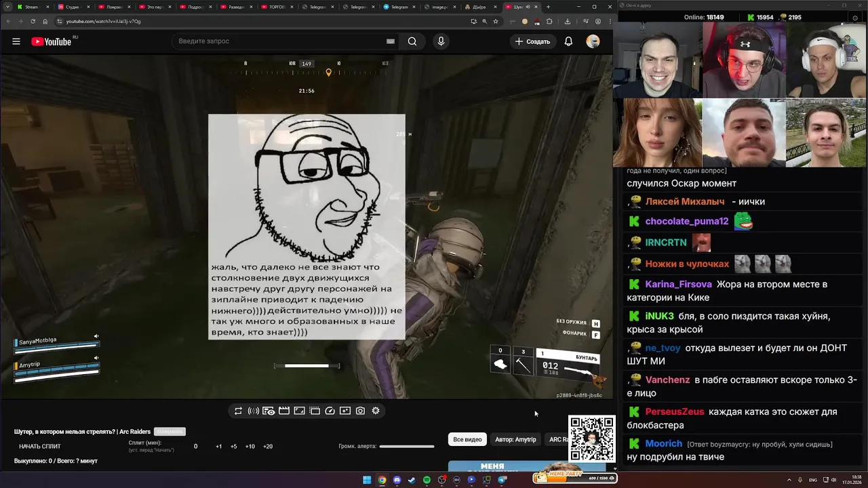Mute the audio-playing Шут tab speaker icon
This screenshot has width=868, height=488.
tap(528, 7)
